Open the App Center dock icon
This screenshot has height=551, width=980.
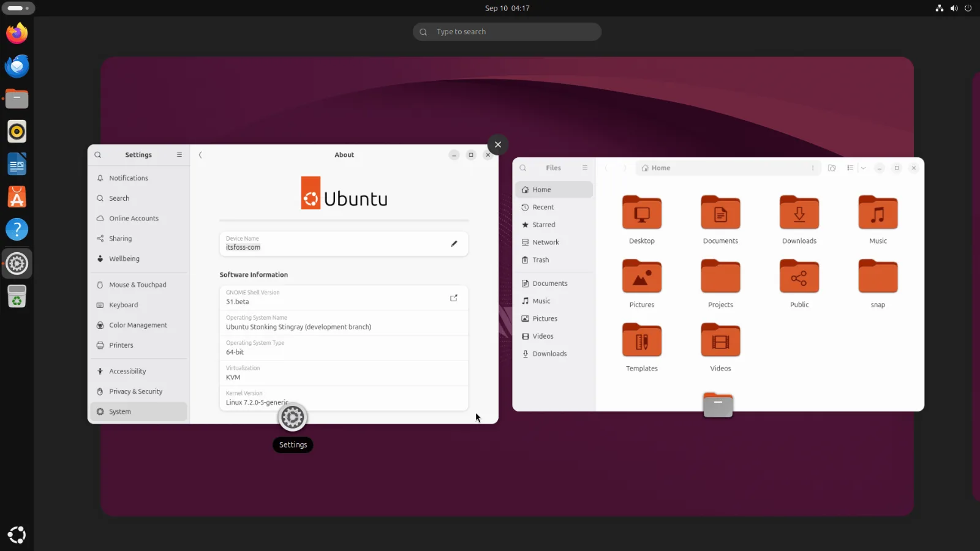point(17,197)
